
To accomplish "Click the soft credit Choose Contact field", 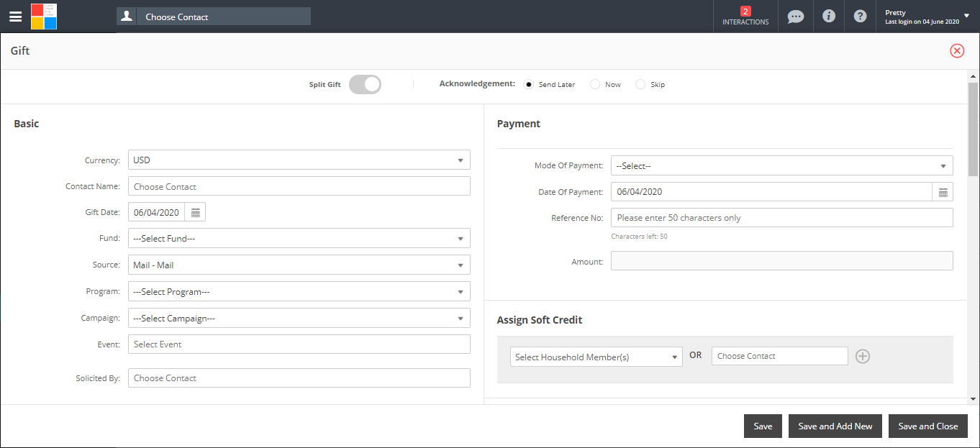I will point(780,356).
